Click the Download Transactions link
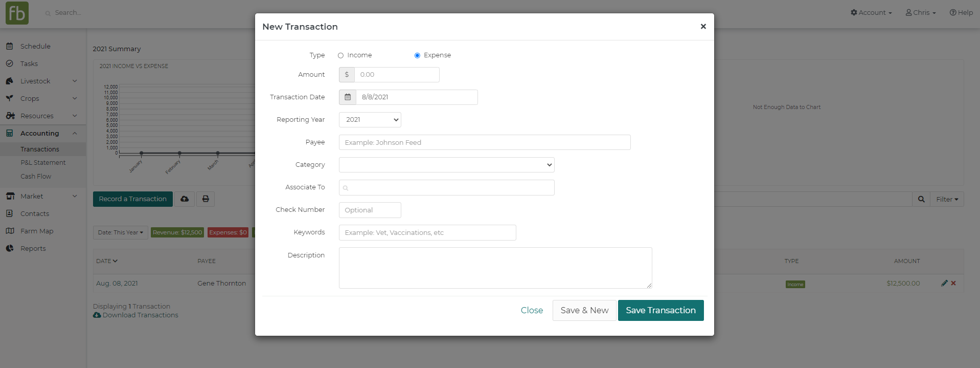This screenshot has width=980, height=368. [136, 315]
